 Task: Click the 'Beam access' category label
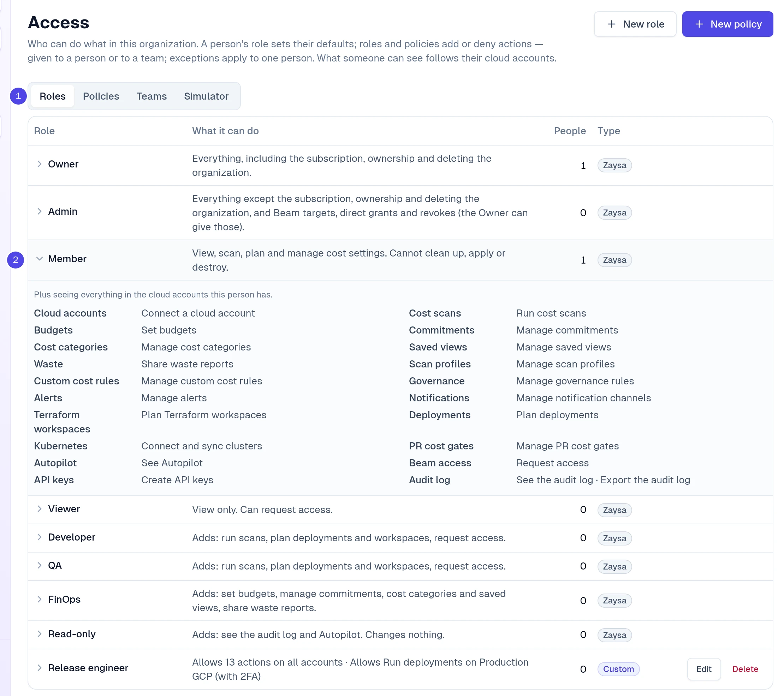(440, 463)
